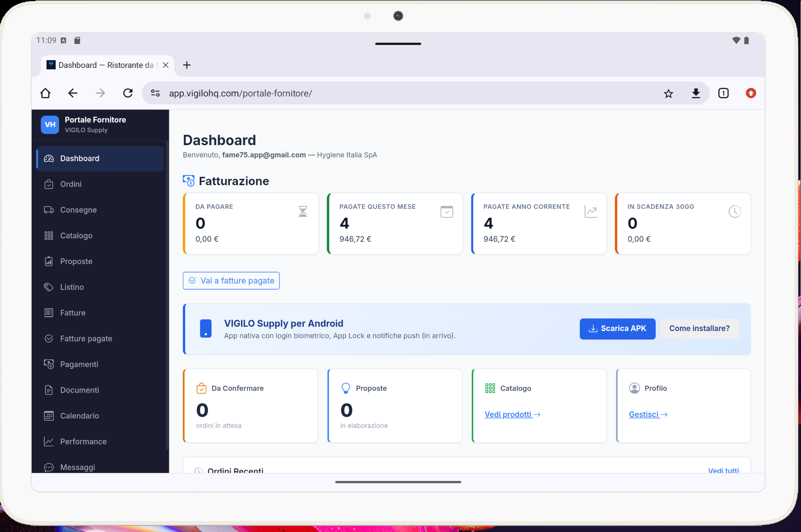Select Proposte in the sidebar
Viewport: 801px width, 532px height.
tap(100, 261)
